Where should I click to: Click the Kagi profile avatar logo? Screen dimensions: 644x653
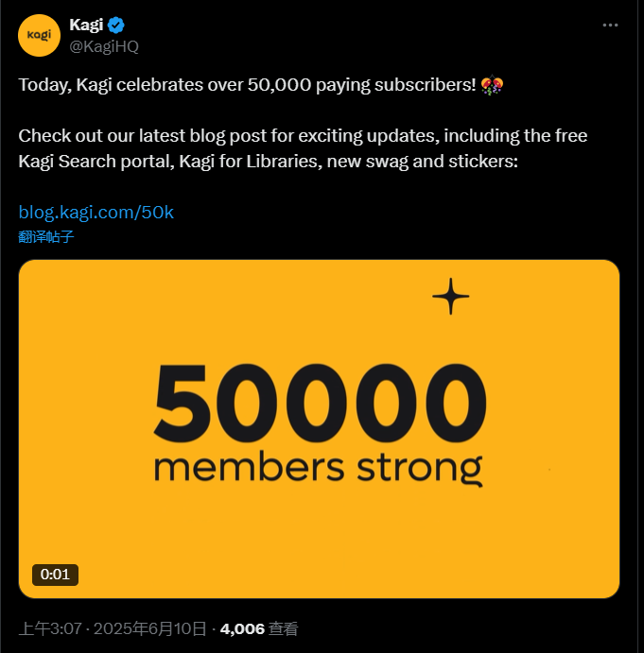click(39, 35)
